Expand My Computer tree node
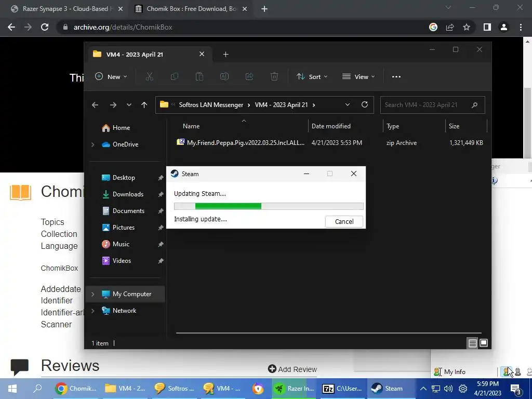This screenshot has height=399, width=532. tap(92, 294)
